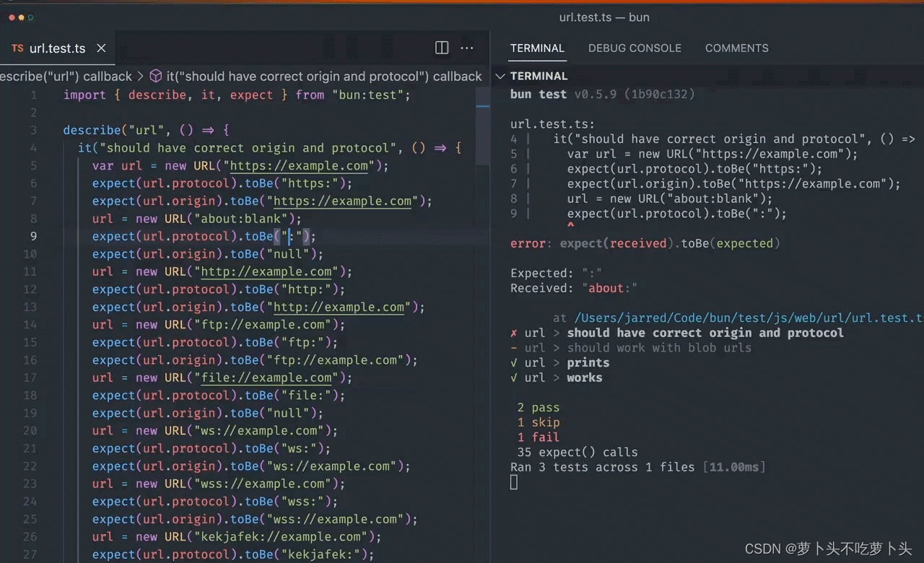Click the toBe("file:") line 18
The width and height of the screenshot is (924, 563).
295,396
